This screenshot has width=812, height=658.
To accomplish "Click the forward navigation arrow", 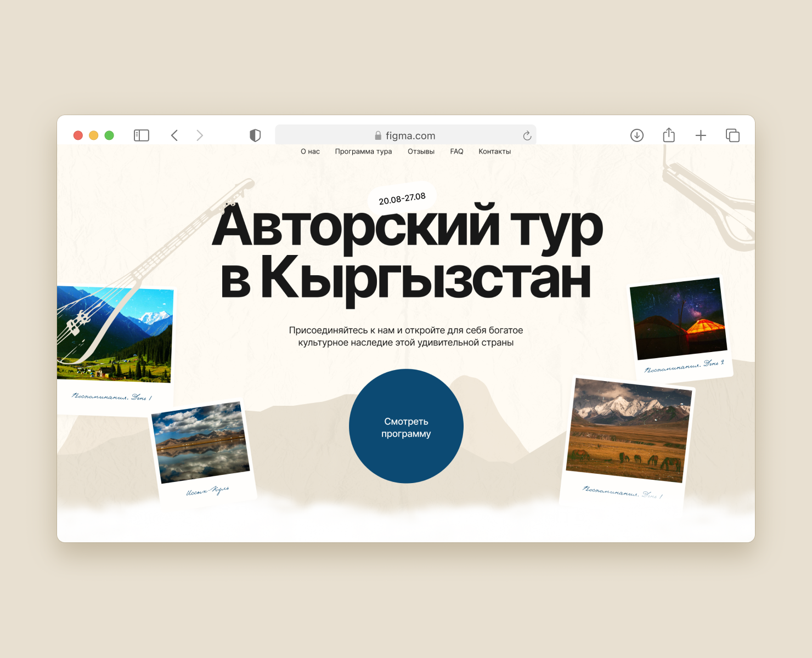I will point(200,135).
